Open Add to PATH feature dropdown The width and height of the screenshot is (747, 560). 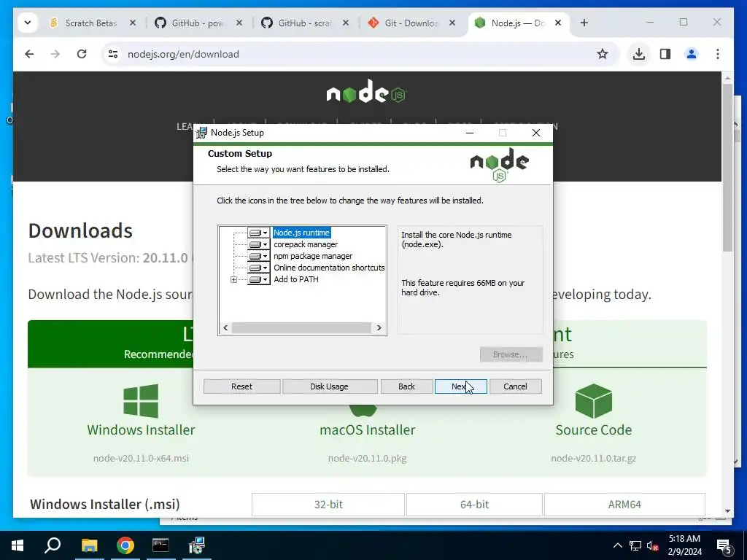tap(259, 279)
